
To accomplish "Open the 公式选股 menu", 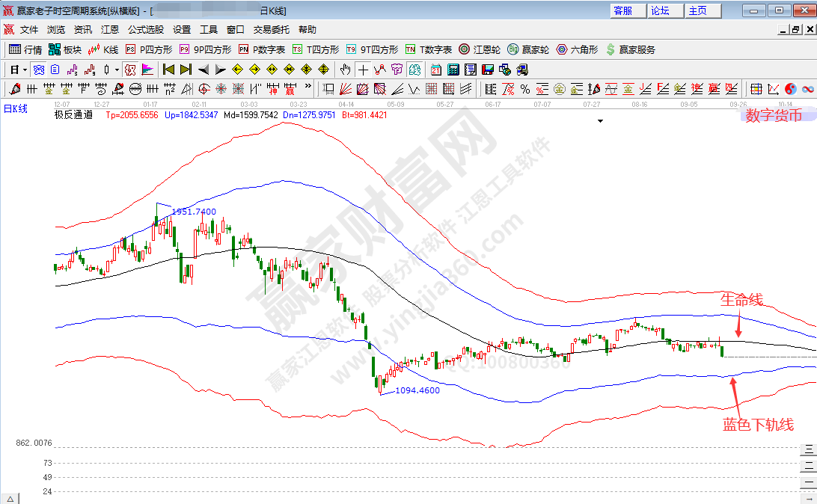I will pos(145,30).
